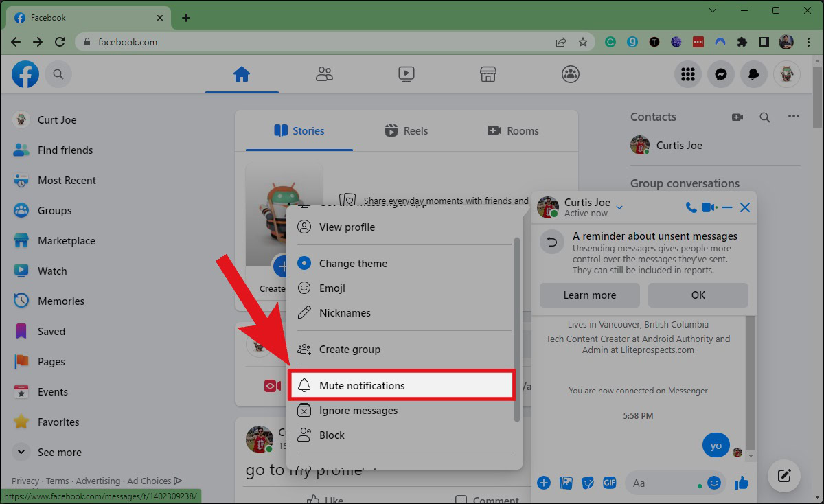Click the new message compose button
824x504 pixels.
pyautogui.click(x=785, y=475)
